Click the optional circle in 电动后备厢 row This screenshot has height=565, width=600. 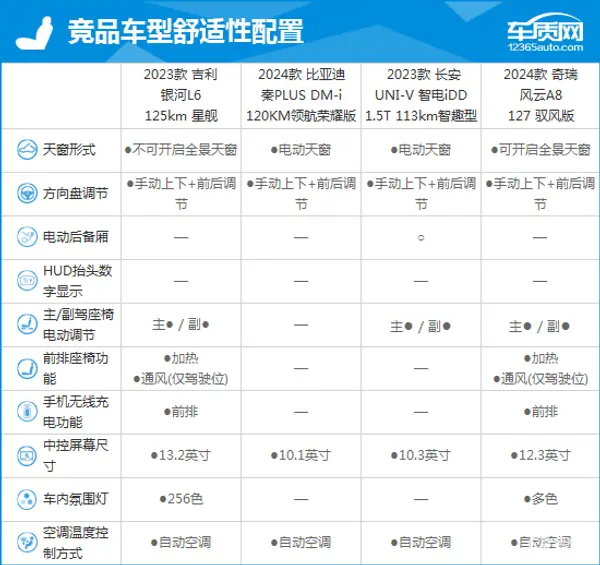pyautogui.click(x=421, y=238)
